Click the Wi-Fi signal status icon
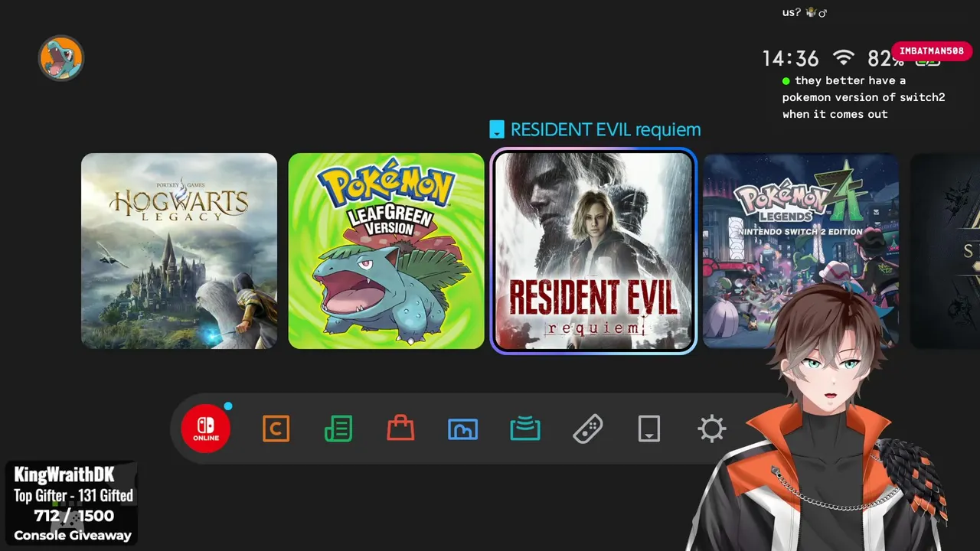980x551 pixels. [x=843, y=57]
